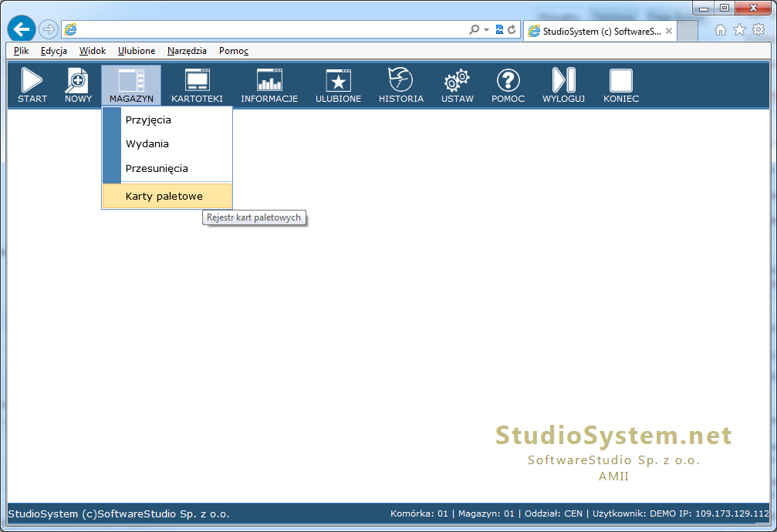777x532 pixels.
Task: Select the Przesunięcia menu entry
Action: tap(157, 169)
